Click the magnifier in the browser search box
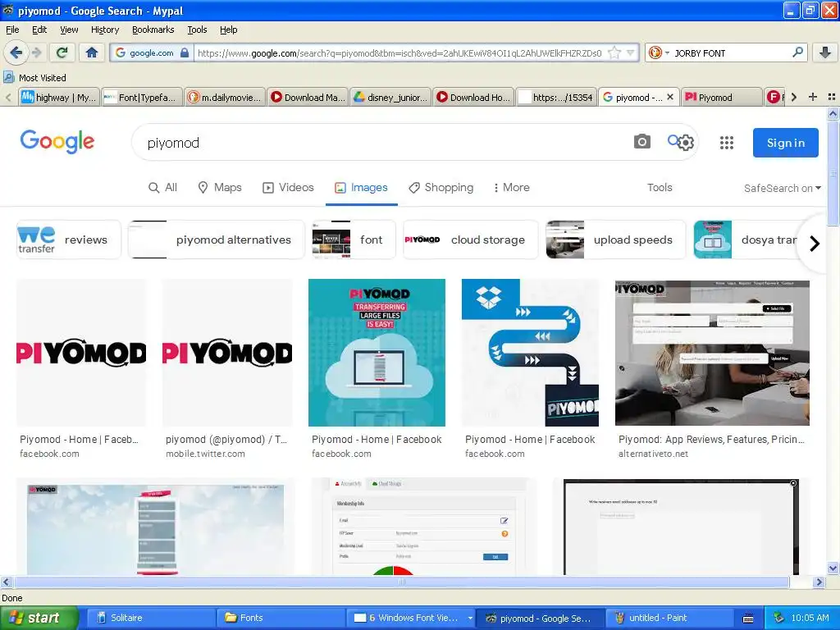 pos(797,52)
